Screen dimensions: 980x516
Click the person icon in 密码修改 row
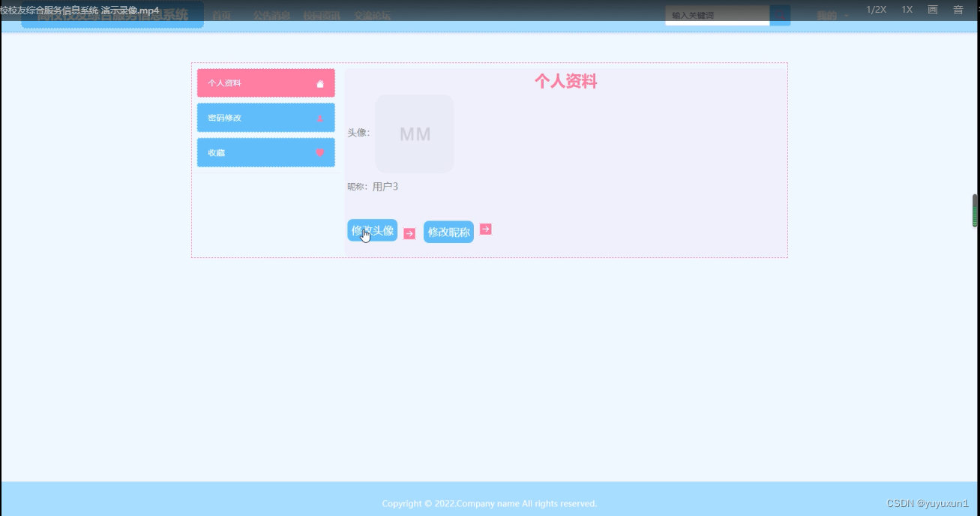[x=320, y=118]
